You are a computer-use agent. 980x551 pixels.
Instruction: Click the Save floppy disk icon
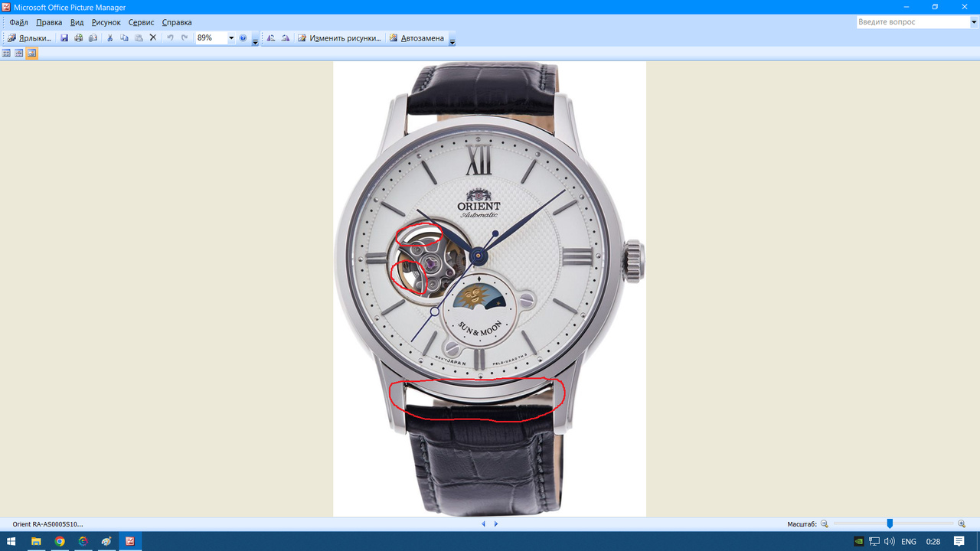[64, 37]
